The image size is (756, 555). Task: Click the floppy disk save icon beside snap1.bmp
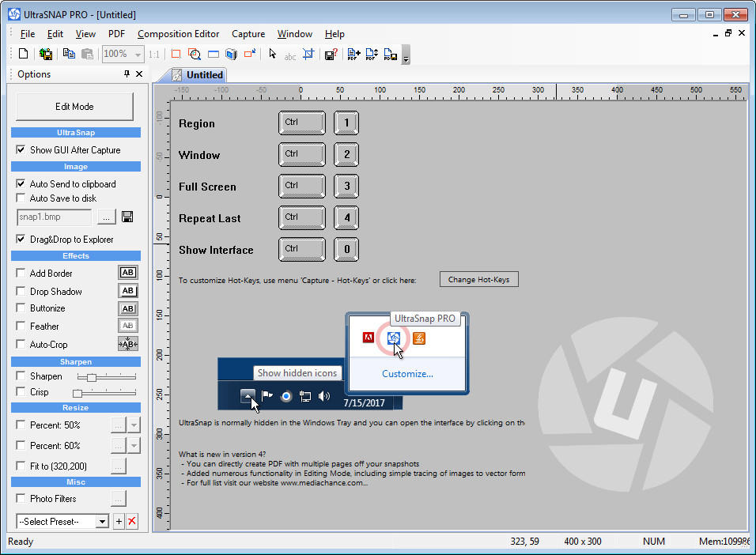(x=127, y=217)
